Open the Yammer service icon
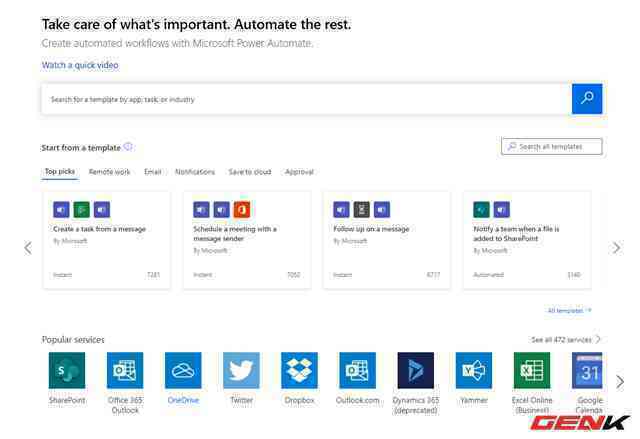The image size is (640, 439). coord(474,370)
